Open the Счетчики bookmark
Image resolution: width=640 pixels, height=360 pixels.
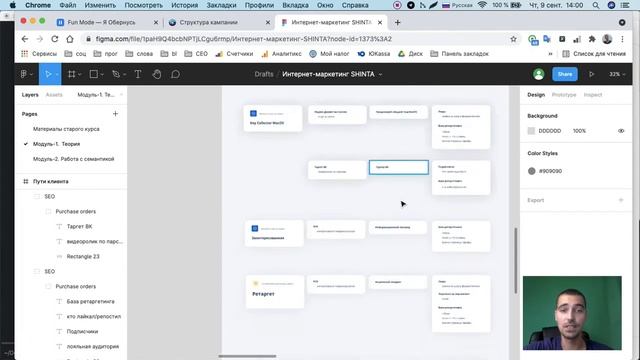(234, 53)
